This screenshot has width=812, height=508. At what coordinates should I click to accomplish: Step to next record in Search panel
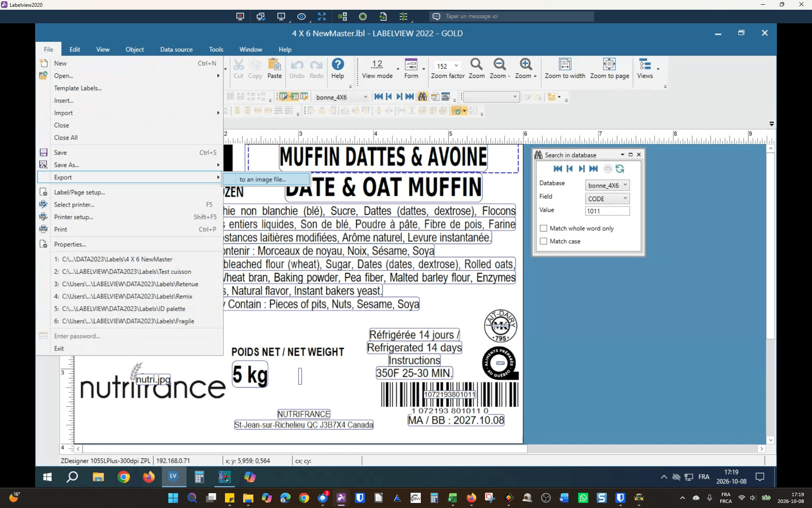(582, 169)
